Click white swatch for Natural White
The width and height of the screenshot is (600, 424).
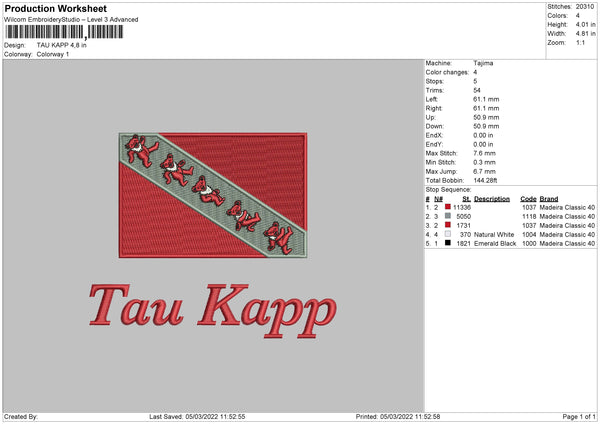click(x=448, y=234)
